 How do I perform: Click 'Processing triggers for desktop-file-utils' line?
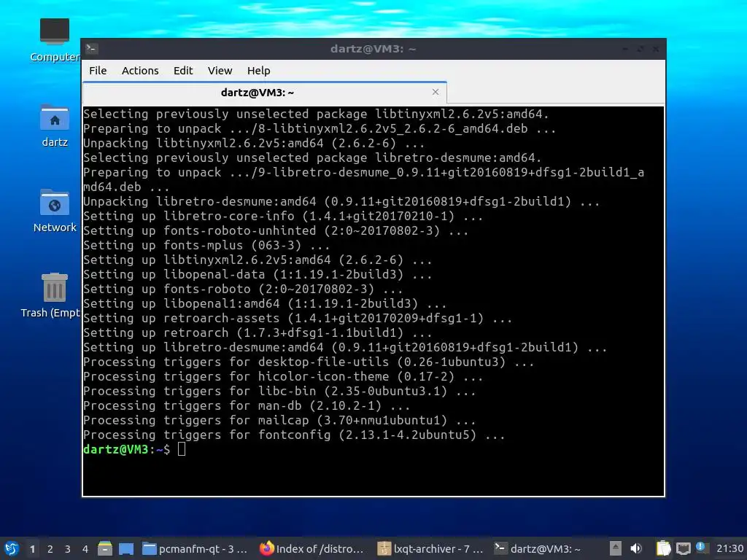(309, 362)
